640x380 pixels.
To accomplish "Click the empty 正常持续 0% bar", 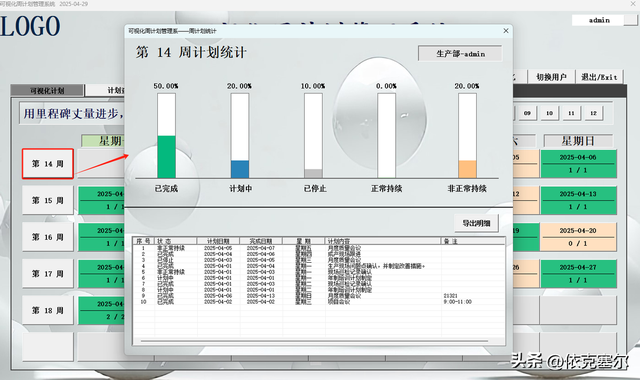I will pos(386,136).
